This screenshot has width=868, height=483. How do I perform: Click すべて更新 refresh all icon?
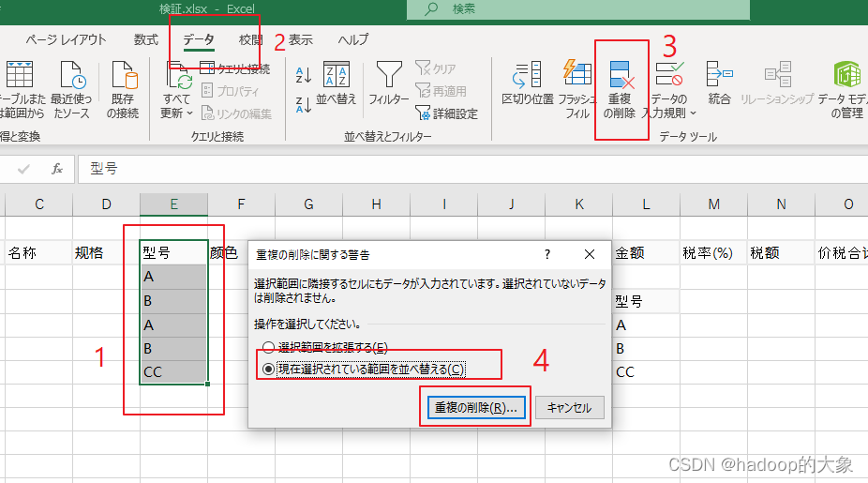178,76
